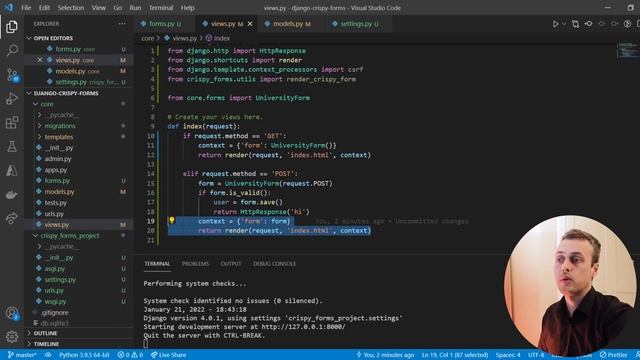Open admin.py in the core folder
Image resolution: width=640 pixels, height=360 pixels.
tap(58, 159)
